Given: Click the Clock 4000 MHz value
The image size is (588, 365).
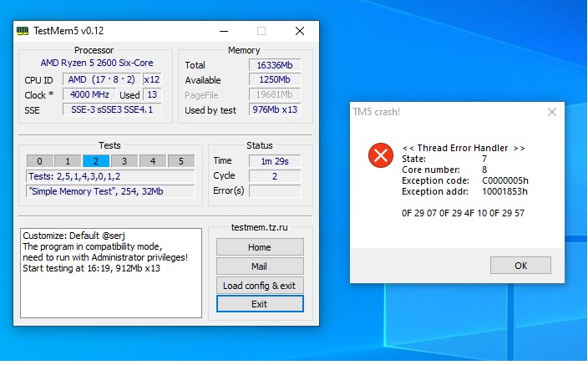Looking at the screenshot, I should (x=89, y=94).
